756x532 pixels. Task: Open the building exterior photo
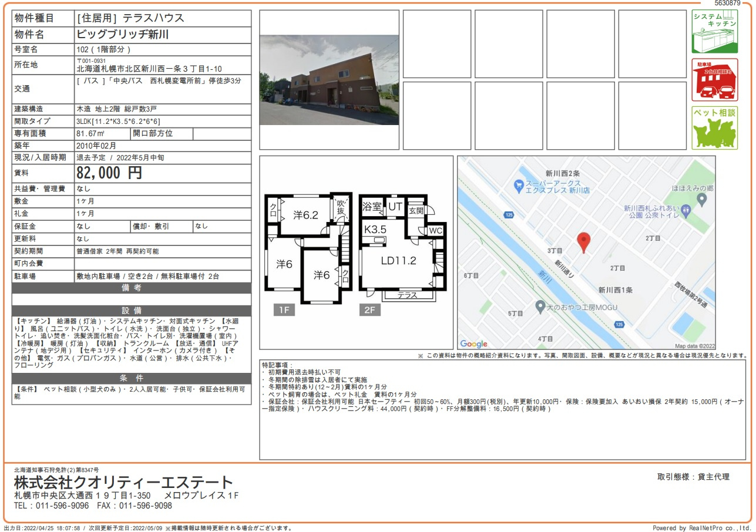(x=330, y=80)
